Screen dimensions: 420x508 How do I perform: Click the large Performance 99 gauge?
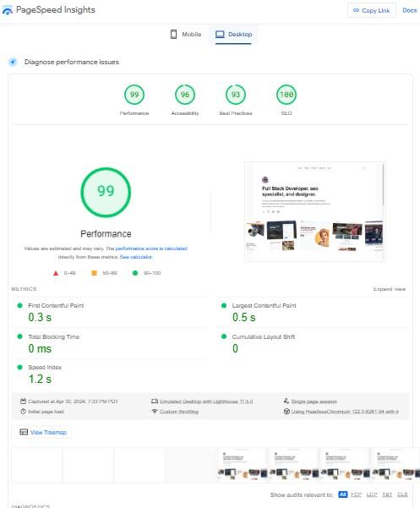[x=106, y=192]
